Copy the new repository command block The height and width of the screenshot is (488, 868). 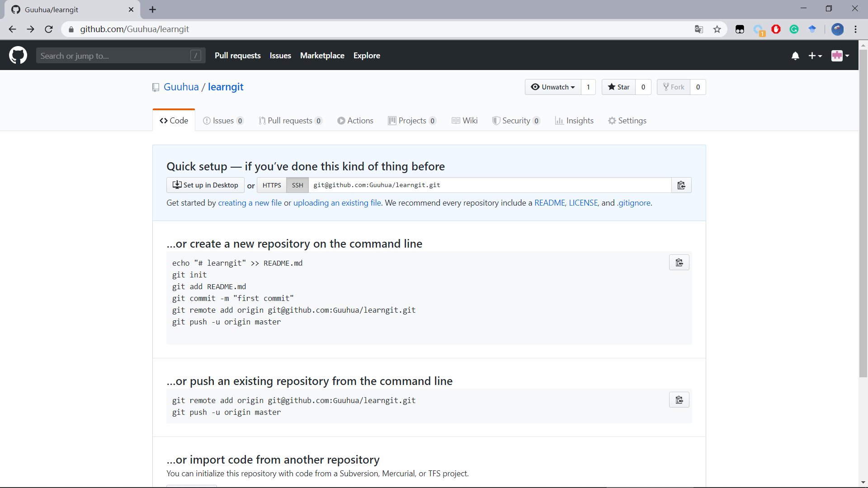(x=679, y=263)
